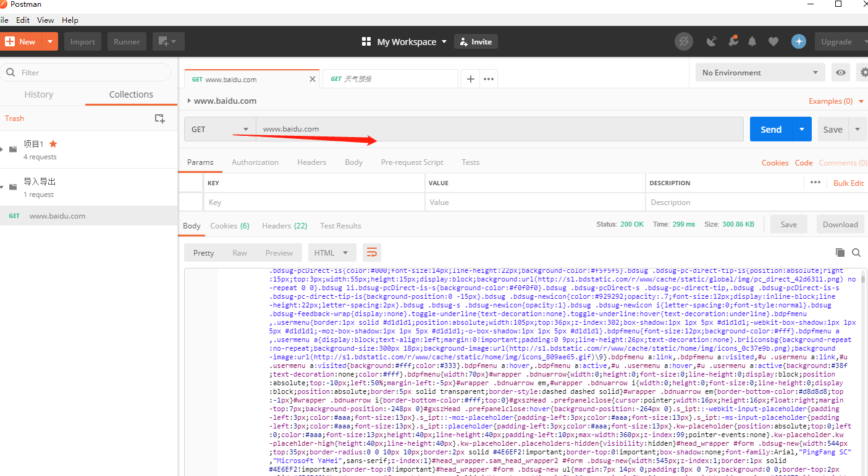Screen dimensions: 868x476
Task: Open the Help menu
Action: pyautogui.click(x=70, y=20)
